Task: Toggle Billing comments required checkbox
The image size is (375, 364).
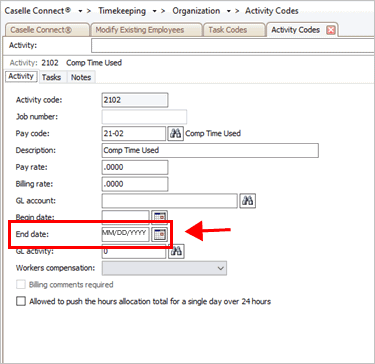Action: click(21, 285)
